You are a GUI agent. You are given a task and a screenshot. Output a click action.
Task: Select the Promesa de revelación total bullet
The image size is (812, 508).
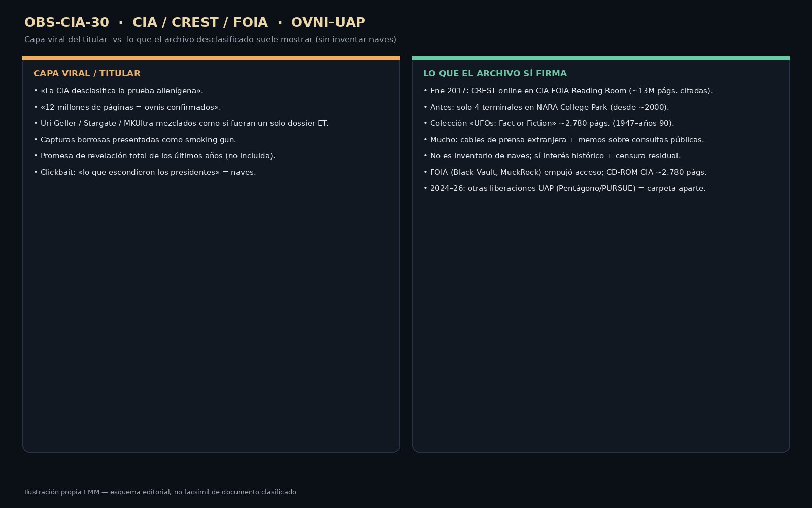[x=154, y=156]
